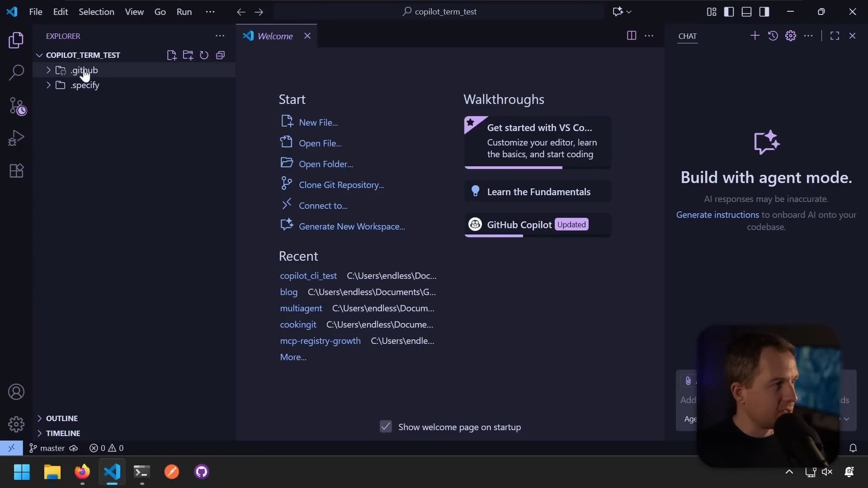This screenshot has width=868, height=488.
Task: Collapse all folders in Explorer
Action: click(220, 55)
